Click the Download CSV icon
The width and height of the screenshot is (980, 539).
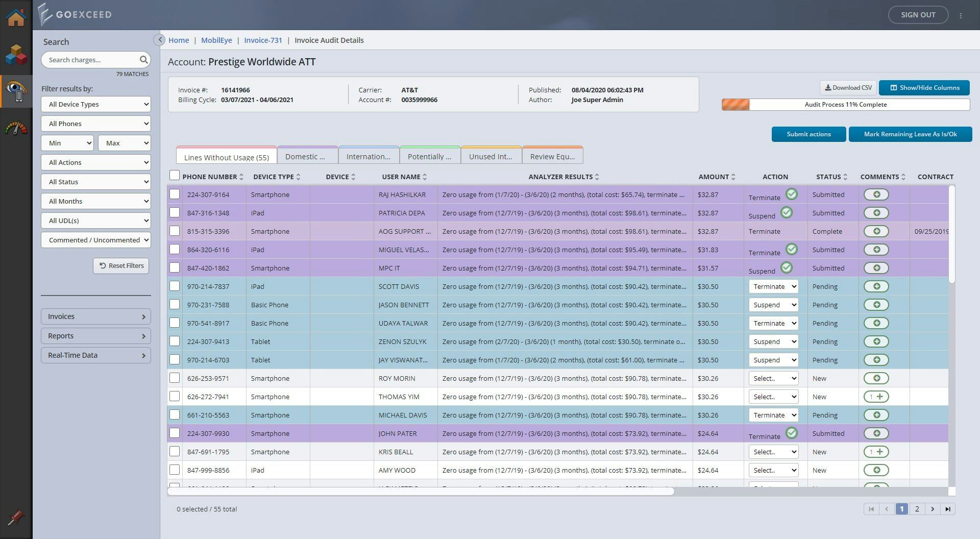(828, 87)
